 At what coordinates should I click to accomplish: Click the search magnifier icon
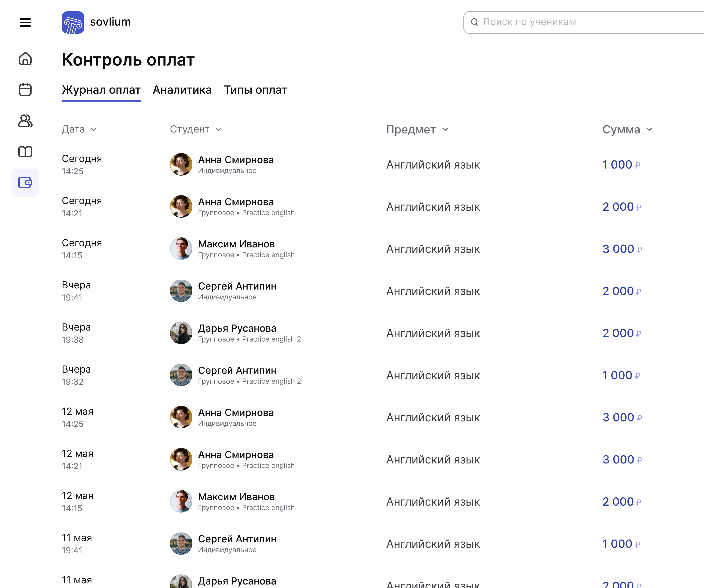[474, 22]
